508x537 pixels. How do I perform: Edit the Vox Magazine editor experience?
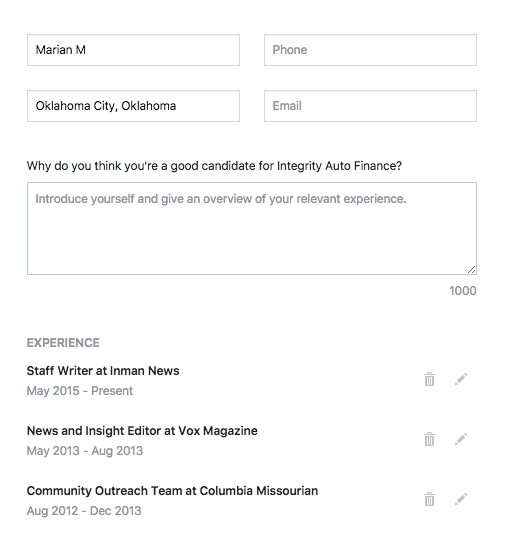pos(461,439)
